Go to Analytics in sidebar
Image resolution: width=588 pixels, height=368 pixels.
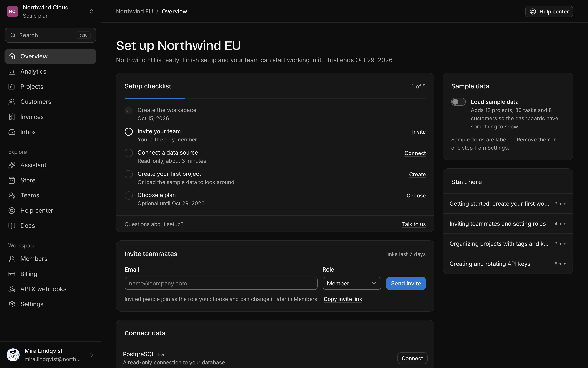[x=51, y=72]
